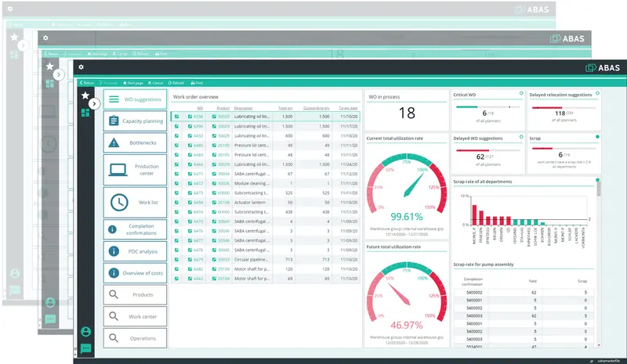Image resolution: width=627 pixels, height=364 pixels.
Task: Click the magnifier icon on Products tile
Action: (114, 294)
